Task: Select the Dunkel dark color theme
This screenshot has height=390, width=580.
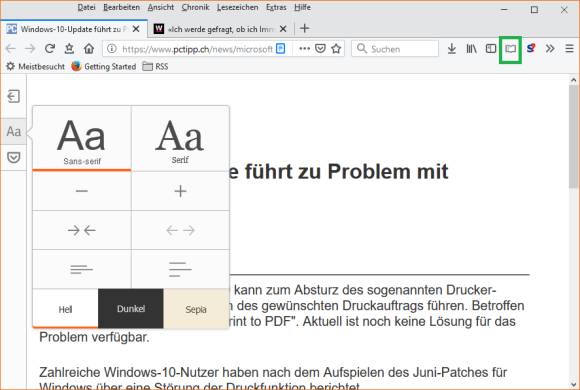Action: [x=131, y=309]
